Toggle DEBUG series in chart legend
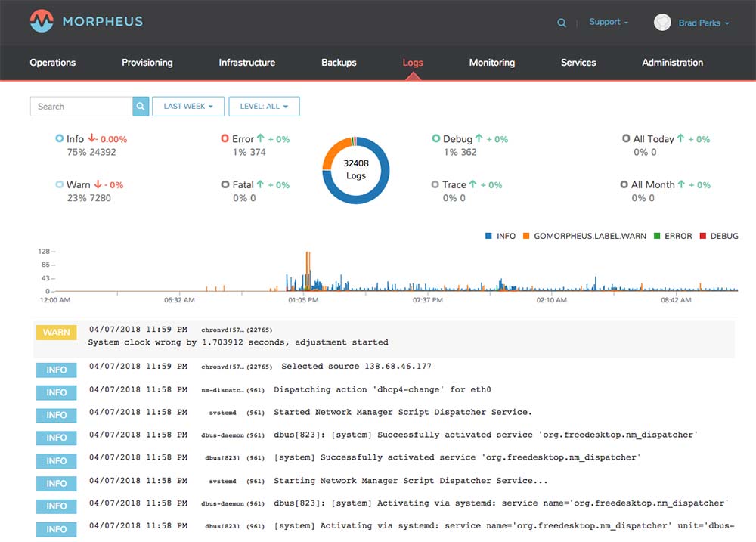The height and width of the screenshot is (542, 756). [x=719, y=236]
